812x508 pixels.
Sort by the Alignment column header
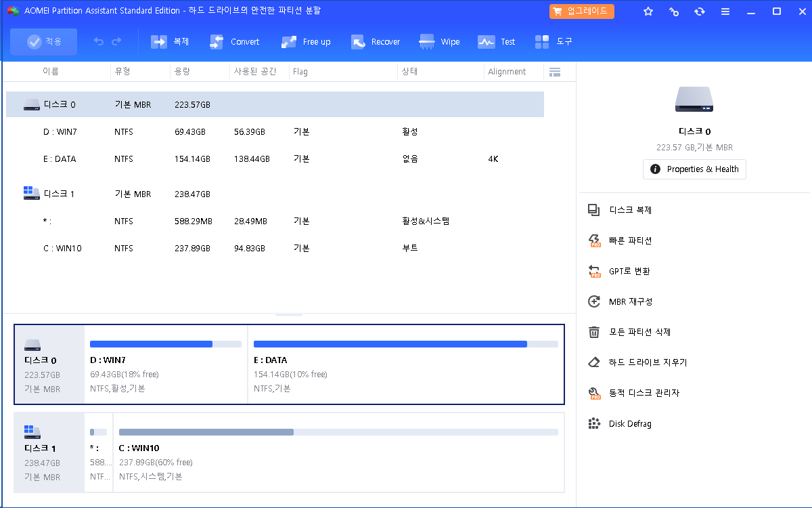[507, 71]
